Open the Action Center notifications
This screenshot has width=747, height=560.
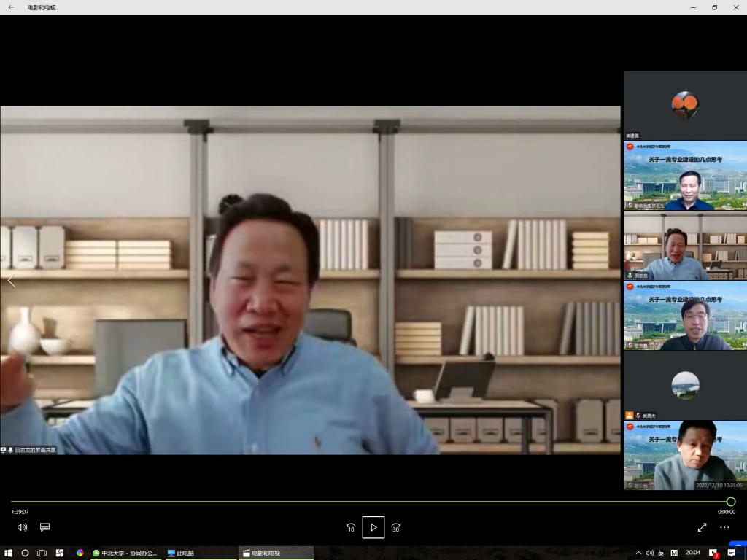tap(732, 553)
